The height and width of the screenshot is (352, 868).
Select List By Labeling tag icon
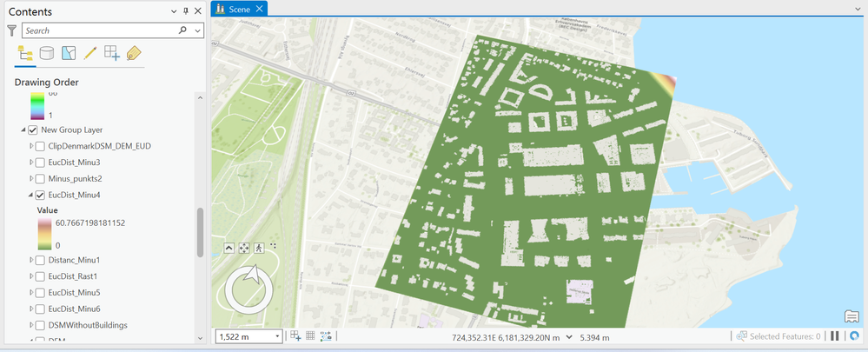coord(134,53)
